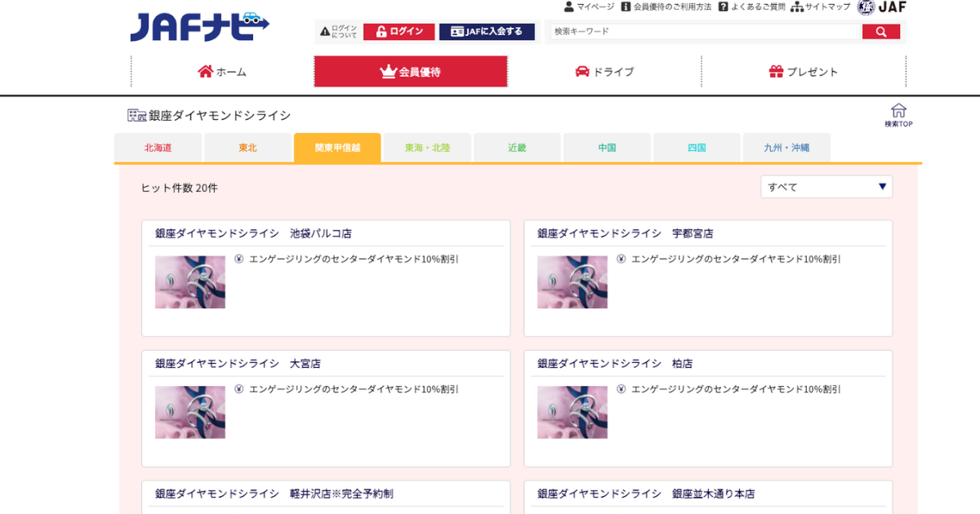980x514 pixels.
Task: Click ring thumbnail for 大宮店
Action: point(190,413)
